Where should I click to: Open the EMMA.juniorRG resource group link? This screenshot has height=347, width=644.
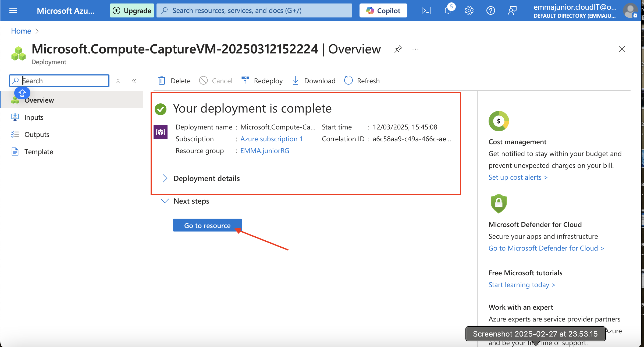click(x=265, y=151)
